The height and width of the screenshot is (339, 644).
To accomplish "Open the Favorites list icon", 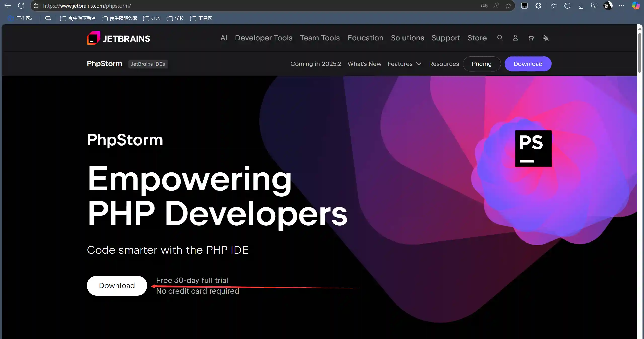I will pos(553,6).
